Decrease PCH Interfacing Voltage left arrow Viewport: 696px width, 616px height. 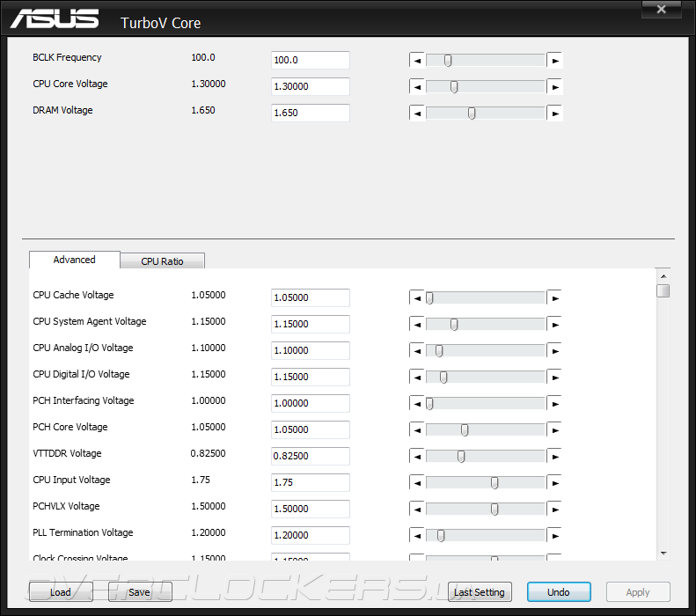[417, 404]
